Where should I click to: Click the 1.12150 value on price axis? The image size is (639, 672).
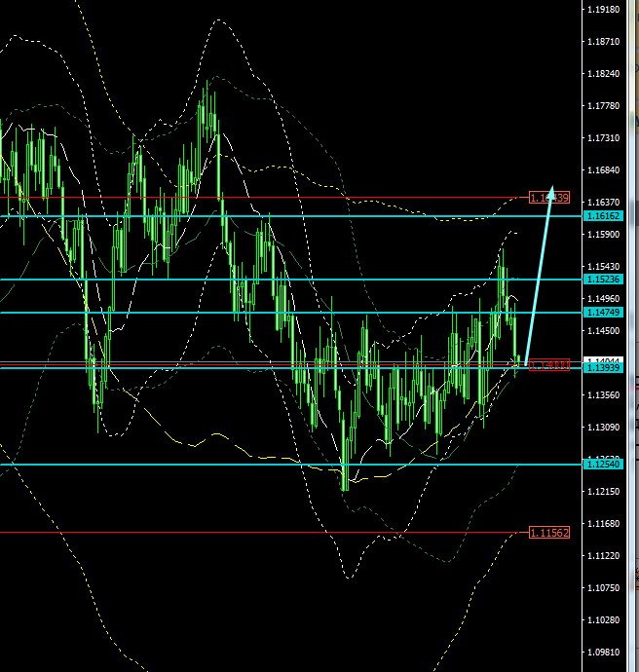coord(606,492)
